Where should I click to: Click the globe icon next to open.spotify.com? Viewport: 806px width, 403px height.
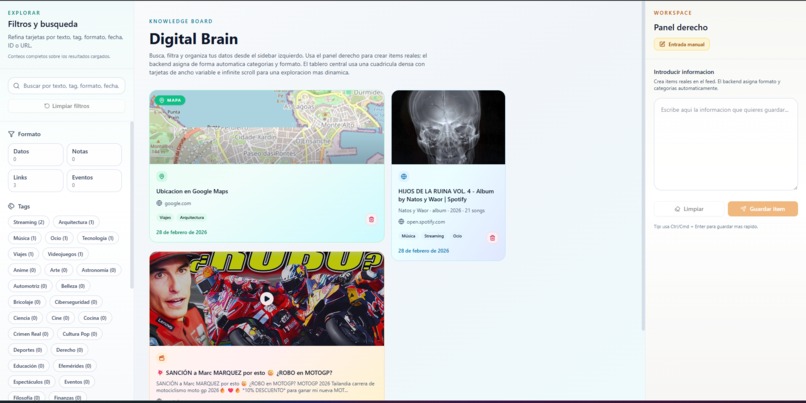click(401, 222)
